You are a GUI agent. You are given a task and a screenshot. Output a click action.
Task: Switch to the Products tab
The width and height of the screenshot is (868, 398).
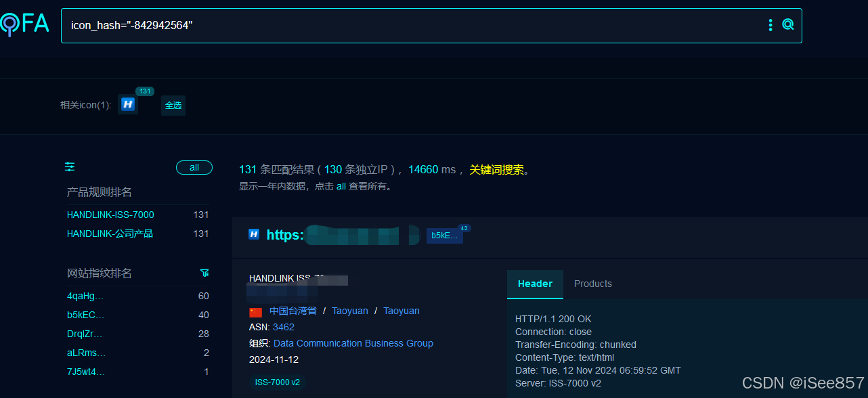(x=593, y=284)
